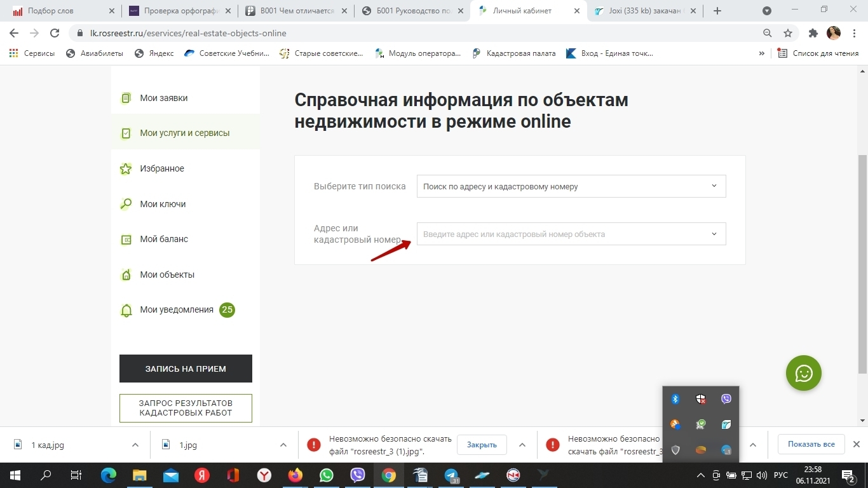Click the Bluetooth tray icon
This screenshot has height=488, width=868.
point(675,399)
